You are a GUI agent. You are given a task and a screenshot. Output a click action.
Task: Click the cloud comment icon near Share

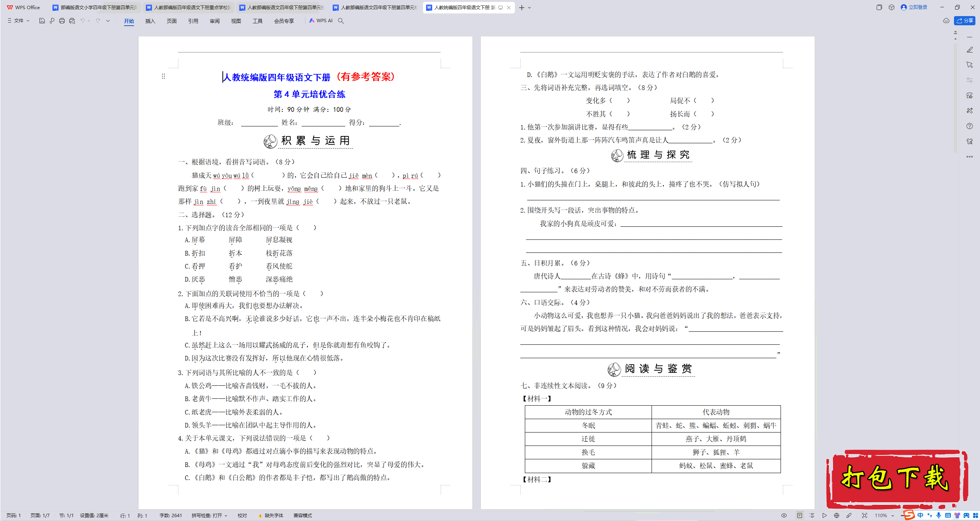coord(946,21)
